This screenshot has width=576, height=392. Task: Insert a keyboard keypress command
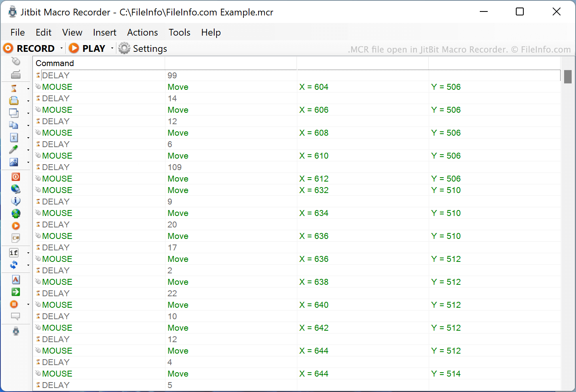click(16, 74)
